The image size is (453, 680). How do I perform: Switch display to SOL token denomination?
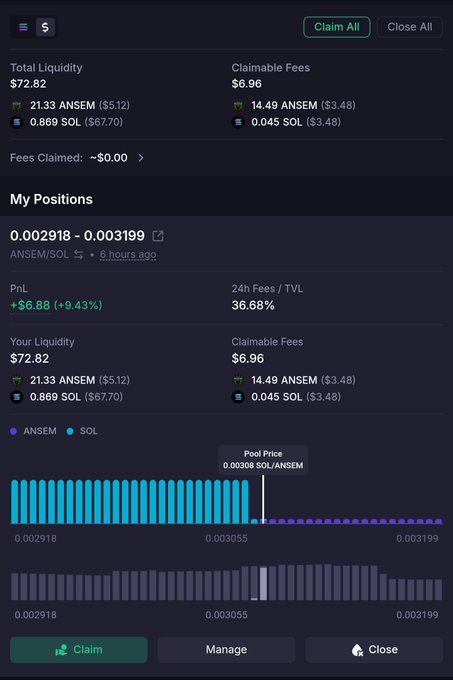click(x=23, y=27)
